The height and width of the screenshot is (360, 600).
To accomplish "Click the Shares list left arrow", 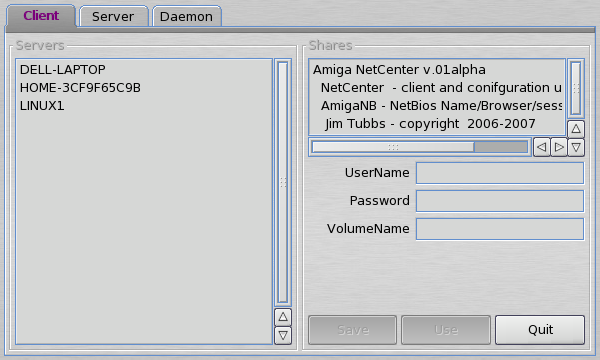I will click(541, 147).
